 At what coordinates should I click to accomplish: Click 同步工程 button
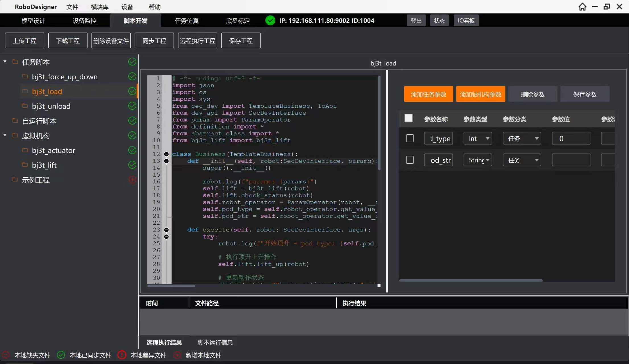154,41
